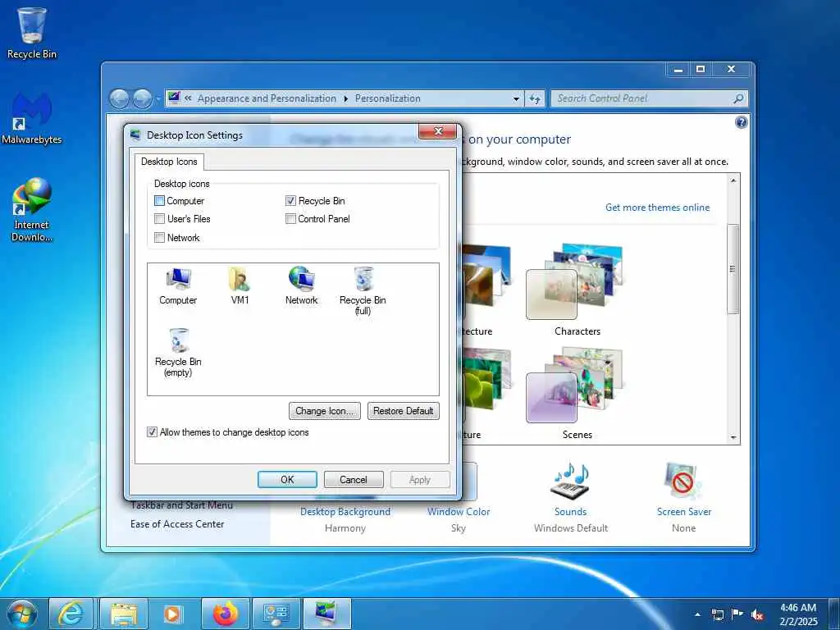The height and width of the screenshot is (630, 840).
Task: Click the network tray icon
Action: tap(717, 614)
